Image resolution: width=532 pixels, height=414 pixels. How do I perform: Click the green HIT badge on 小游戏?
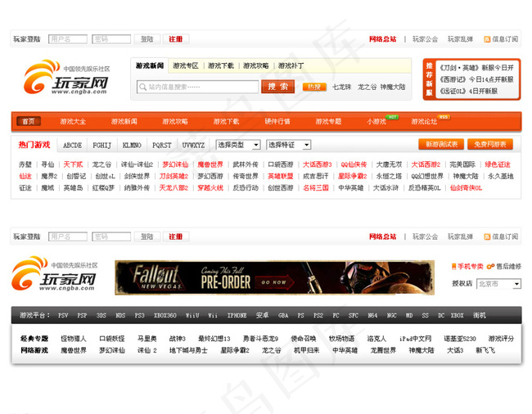tap(392, 117)
